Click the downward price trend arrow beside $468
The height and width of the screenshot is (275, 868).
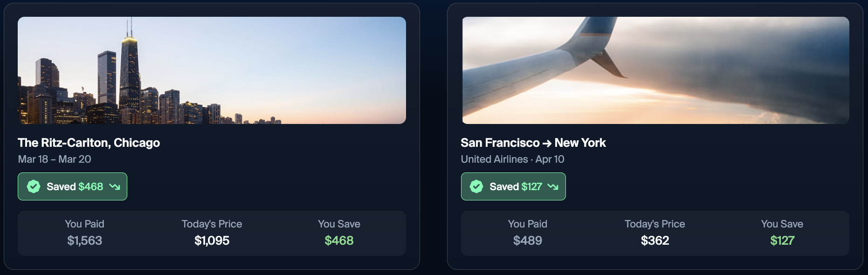click(x=114, y=186)
